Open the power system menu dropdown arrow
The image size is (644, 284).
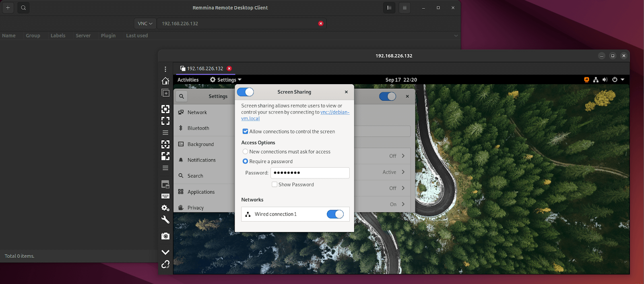622,80
